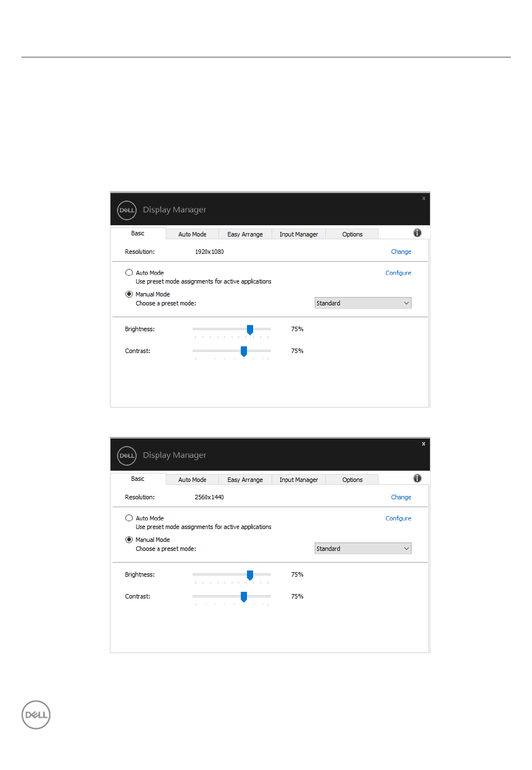Click 'Choose a preset mode:' label in 2560x1440 window
Image resolution: width=532 pixels, height=770 pixels.
(166, 549)
